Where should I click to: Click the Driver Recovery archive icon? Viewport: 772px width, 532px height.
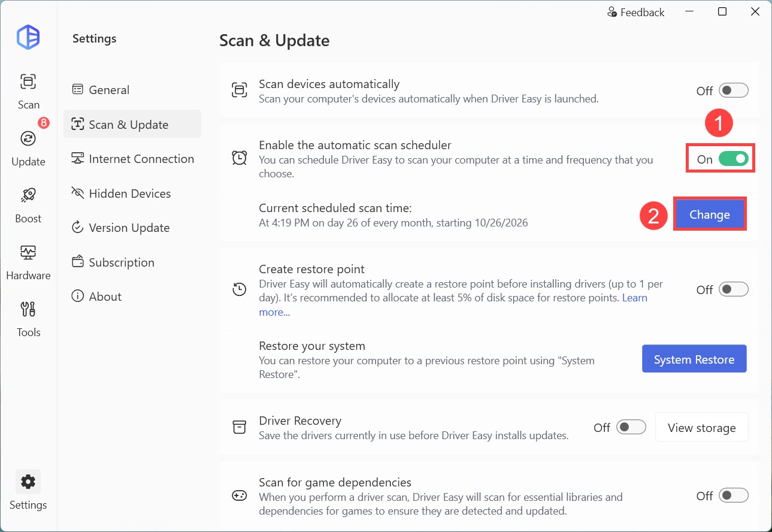tap(239, 427)
